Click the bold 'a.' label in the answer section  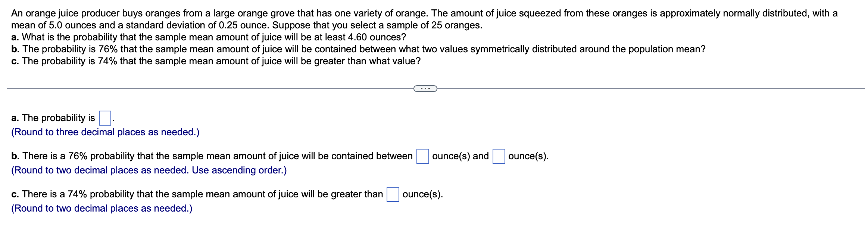pyautogui.click(x=15, y=117)
